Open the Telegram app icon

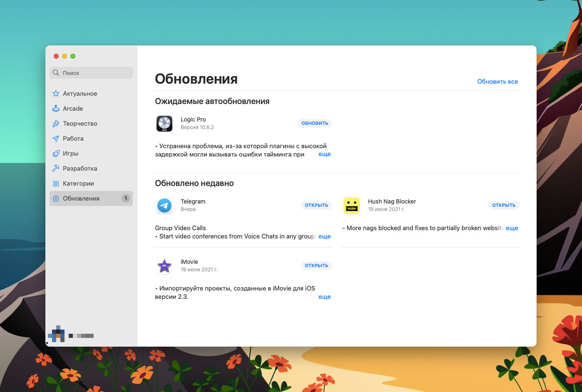click(164, 206)
